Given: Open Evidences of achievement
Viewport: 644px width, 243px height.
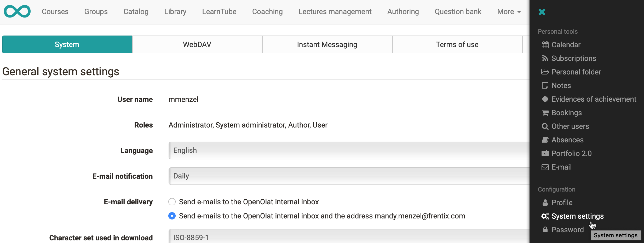Looking at the screenshot, I should [594, 99].
